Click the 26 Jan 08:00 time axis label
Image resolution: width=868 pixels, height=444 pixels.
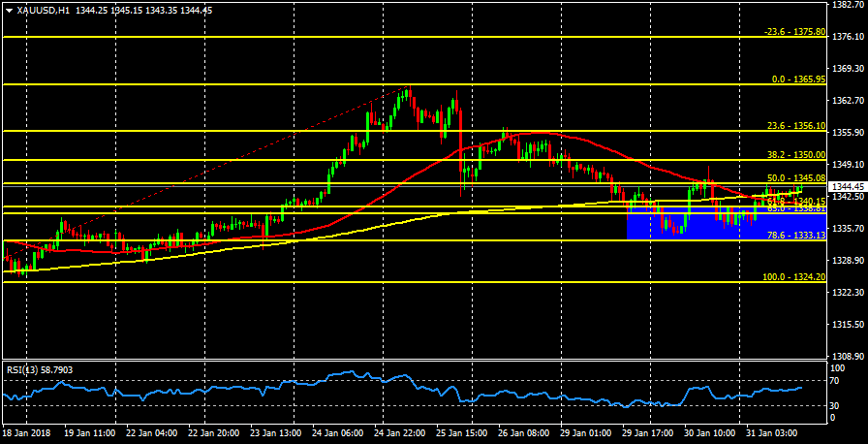(523, 432)
